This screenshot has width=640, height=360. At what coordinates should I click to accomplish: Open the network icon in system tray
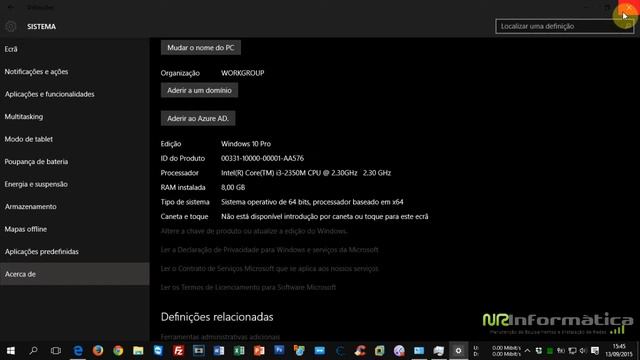click(573, 351)
